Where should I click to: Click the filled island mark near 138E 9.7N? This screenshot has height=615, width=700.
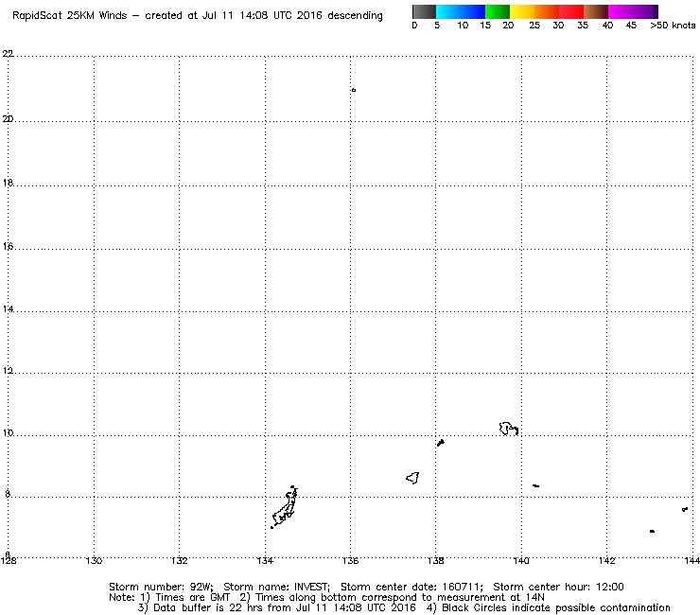441,443
